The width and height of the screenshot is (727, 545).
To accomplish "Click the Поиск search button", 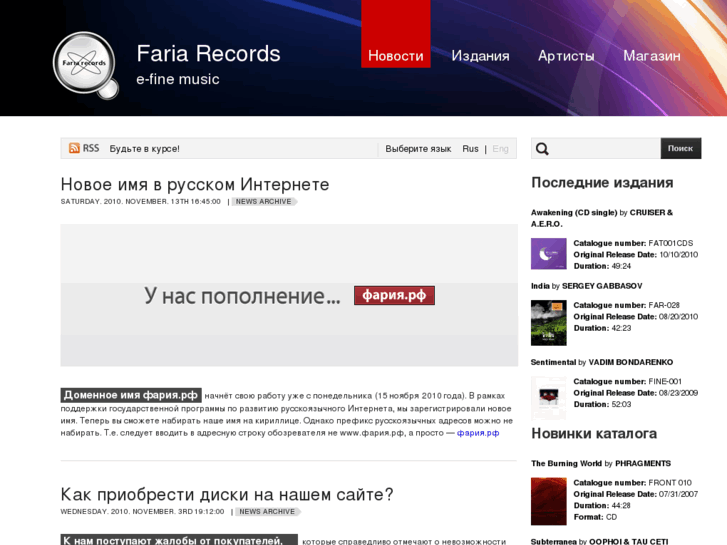I will click(x=681, y=148).
